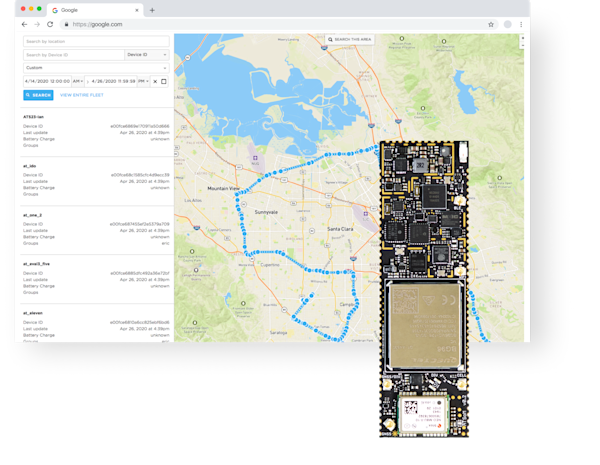
Task: Click the padlock icon in address bar
Action: tap(67, 24)
